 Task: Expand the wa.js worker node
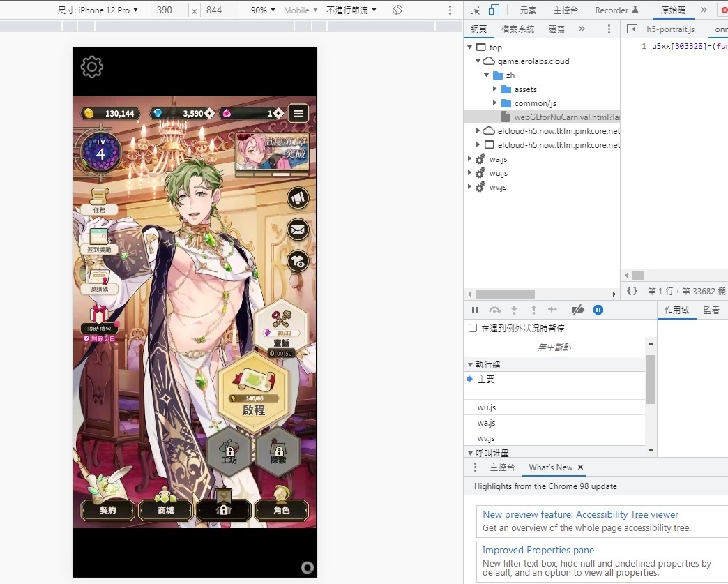click(x=469, y=159)
